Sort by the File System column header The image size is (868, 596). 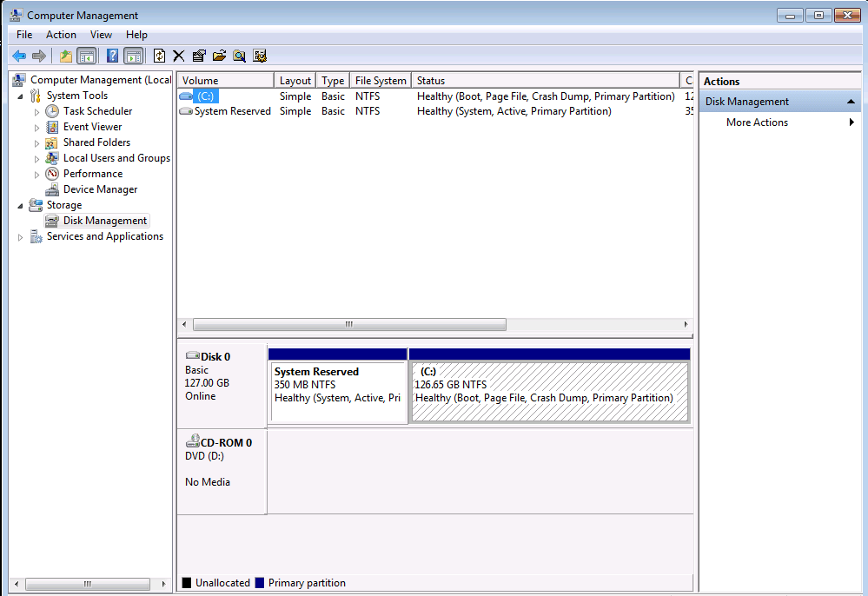(381, 80)
